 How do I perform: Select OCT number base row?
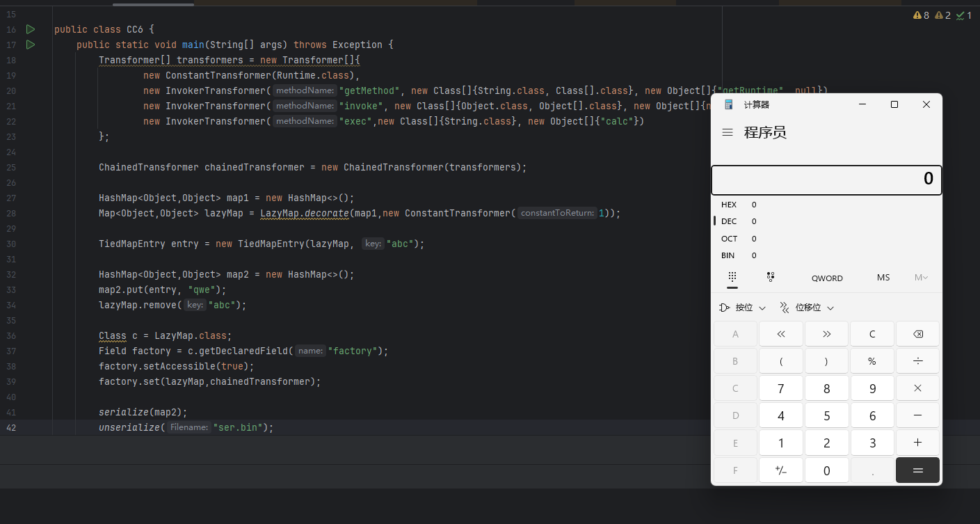826,239
